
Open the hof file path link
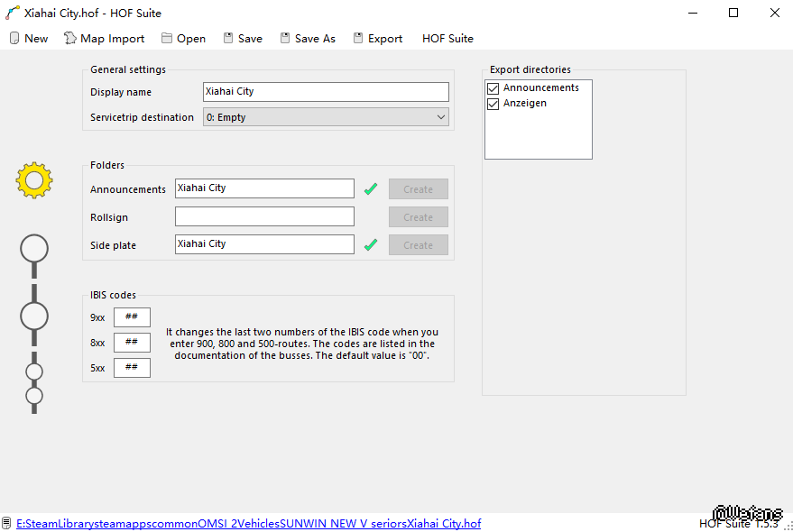pyautogui.click(x=248, y=524)
